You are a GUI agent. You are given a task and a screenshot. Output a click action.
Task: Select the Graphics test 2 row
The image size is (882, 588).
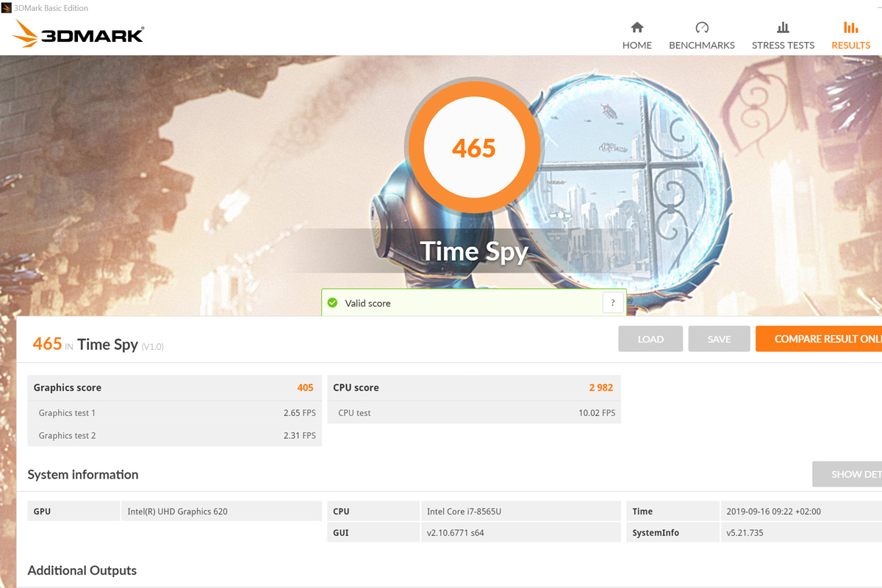coord(174,435)
